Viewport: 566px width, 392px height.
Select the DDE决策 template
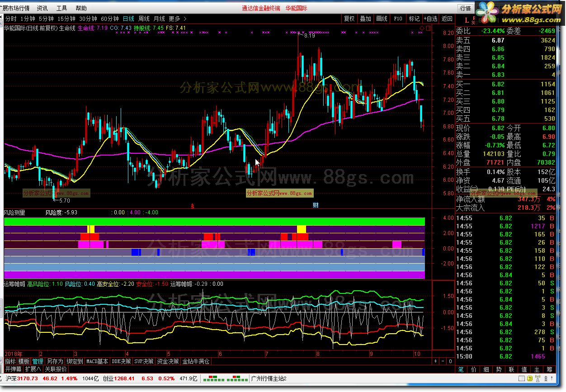pos(121,361)
